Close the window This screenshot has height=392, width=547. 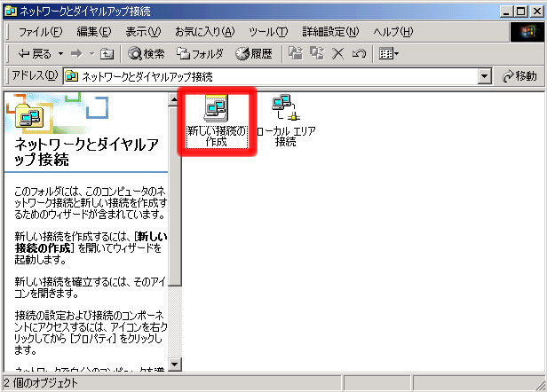[536, 12]
